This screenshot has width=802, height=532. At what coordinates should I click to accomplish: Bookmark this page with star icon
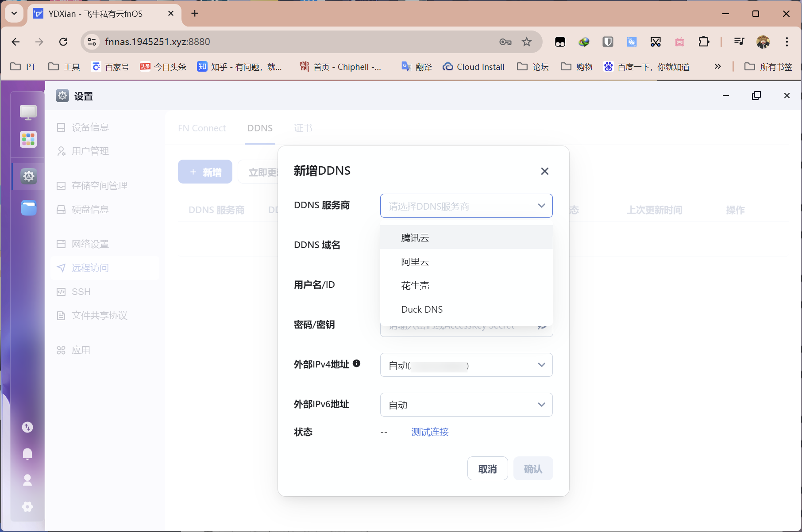pyautogui.click(x=526, y=42)
